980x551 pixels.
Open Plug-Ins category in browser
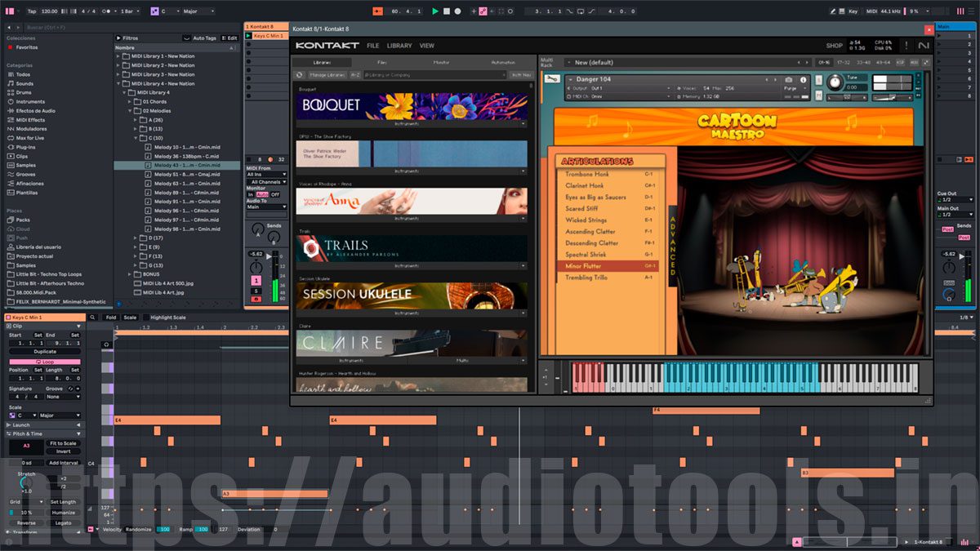pyautogui.click(x=25, y=147)
